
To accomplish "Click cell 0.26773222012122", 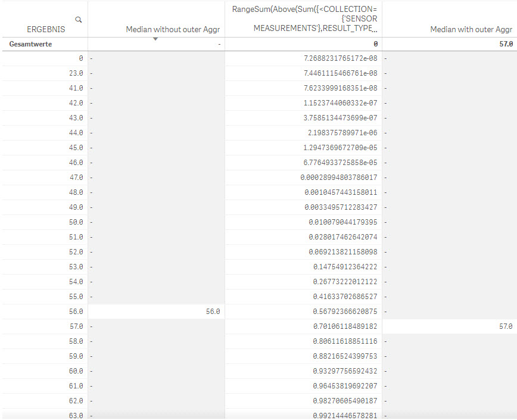I will pos(345,282).
